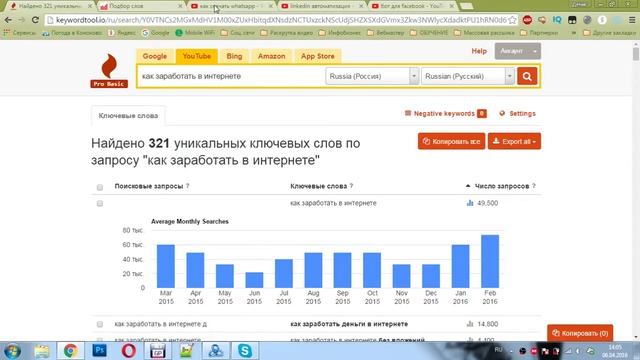The image size is (640, 360).
Task: Open Chrome's hamburger menu
Action: coord(632,20)
